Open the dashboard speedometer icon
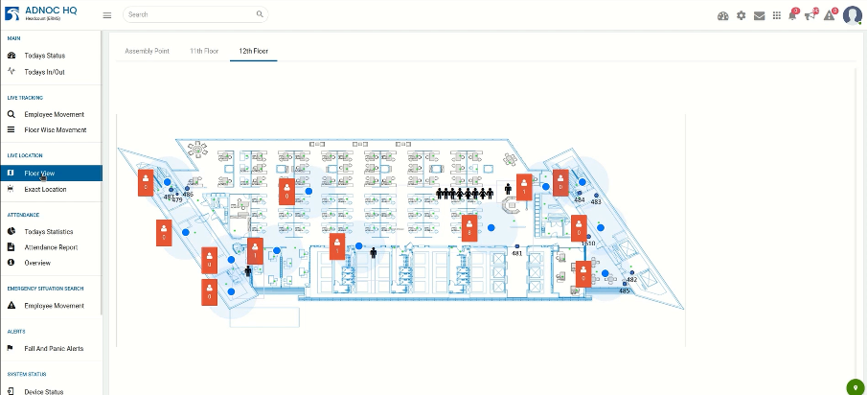 point(723,16)
